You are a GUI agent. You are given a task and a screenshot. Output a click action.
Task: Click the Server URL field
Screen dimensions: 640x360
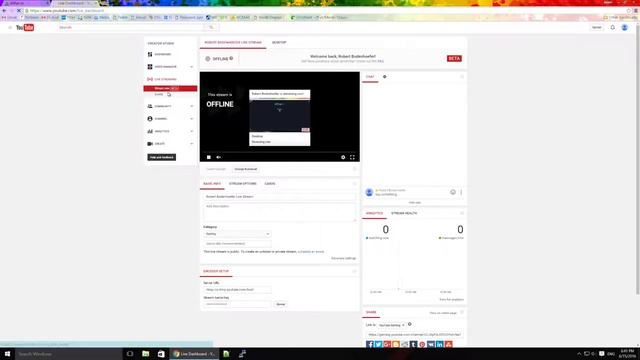(x=237, y=289)
